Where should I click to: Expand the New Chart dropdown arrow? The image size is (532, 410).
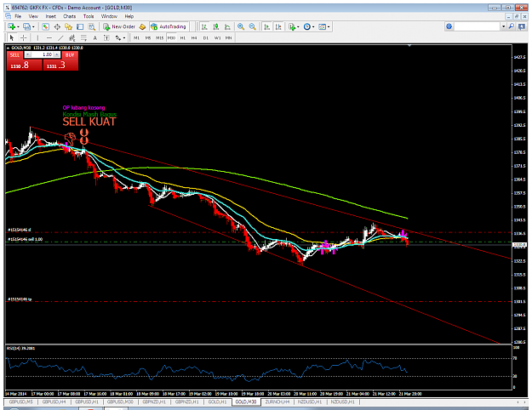[x=17, y=26]
